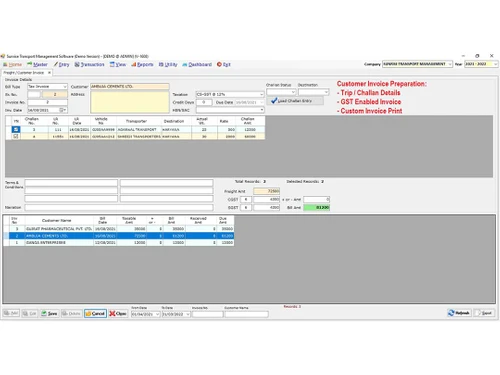
Task: Click the Close button with red X
Action: point(118,313)
